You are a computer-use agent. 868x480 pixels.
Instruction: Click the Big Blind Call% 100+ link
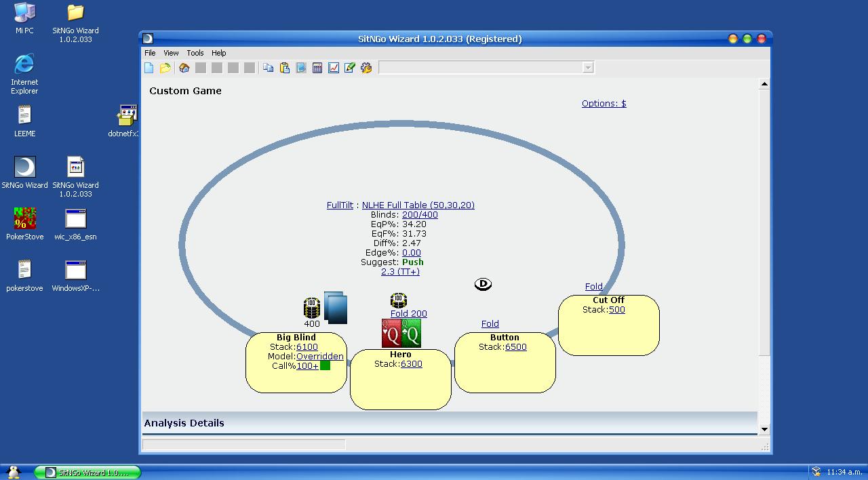tap(307, 366)
